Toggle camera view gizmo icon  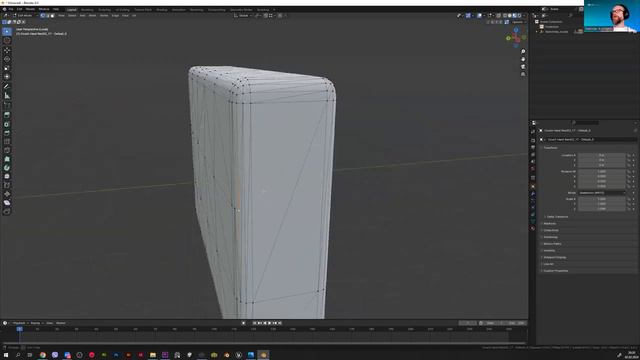tap(523, 67)
